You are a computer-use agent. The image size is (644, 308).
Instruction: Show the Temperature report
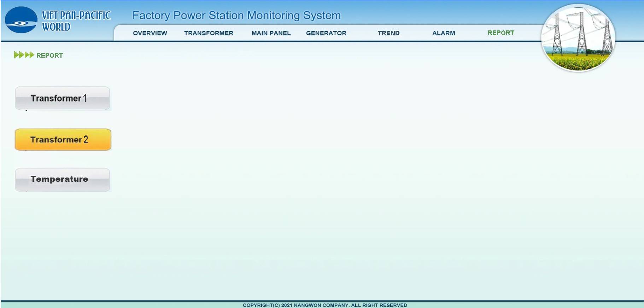coord(63,180)
